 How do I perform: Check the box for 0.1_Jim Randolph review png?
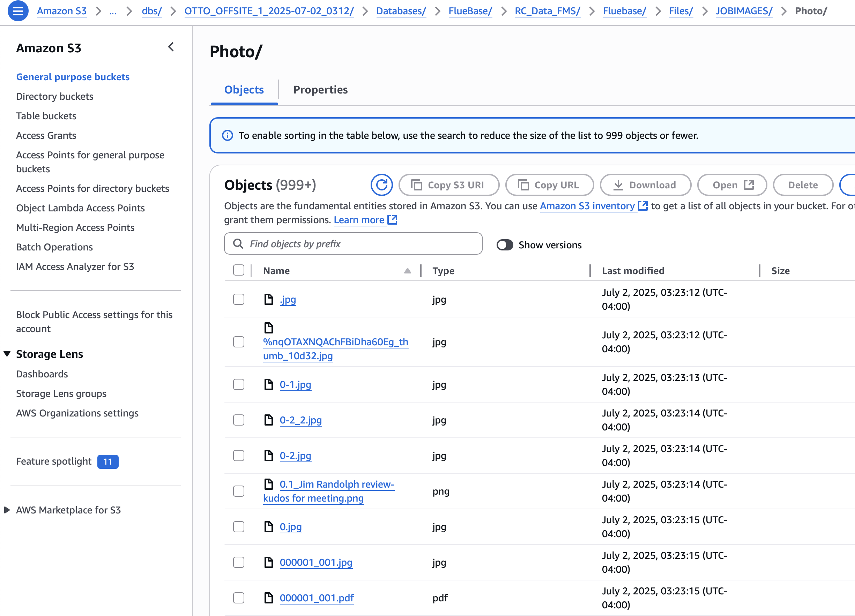click(x=239, y=491)
